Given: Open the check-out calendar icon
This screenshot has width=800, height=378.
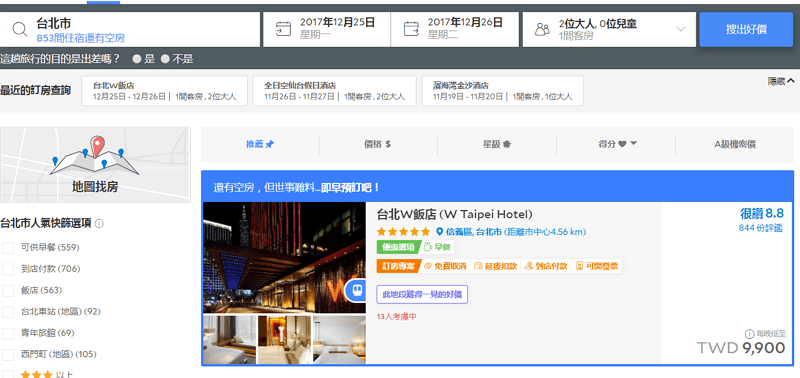Looking at the screenshot, I should coord(411,29).
